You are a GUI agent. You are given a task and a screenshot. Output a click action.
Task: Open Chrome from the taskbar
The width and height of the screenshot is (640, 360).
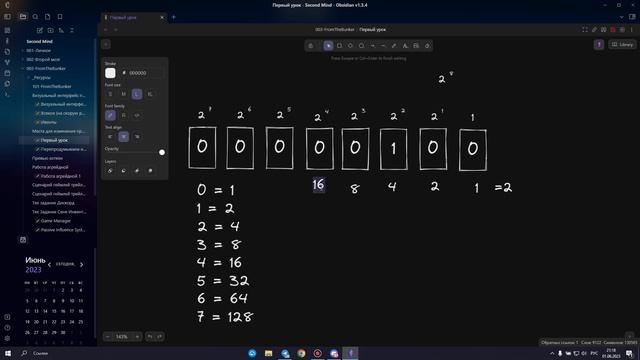click(x=301, y=353)
